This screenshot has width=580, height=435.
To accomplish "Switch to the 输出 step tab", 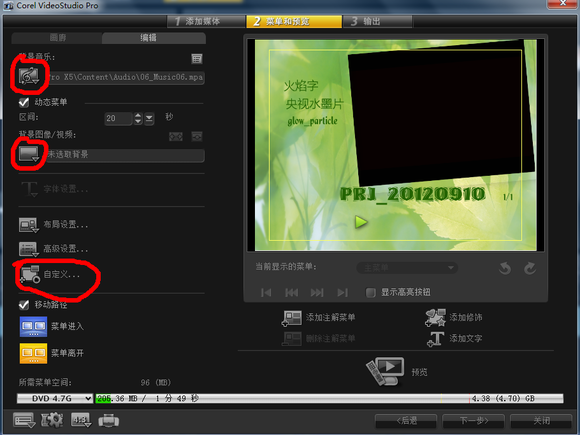I will [377, 21].
